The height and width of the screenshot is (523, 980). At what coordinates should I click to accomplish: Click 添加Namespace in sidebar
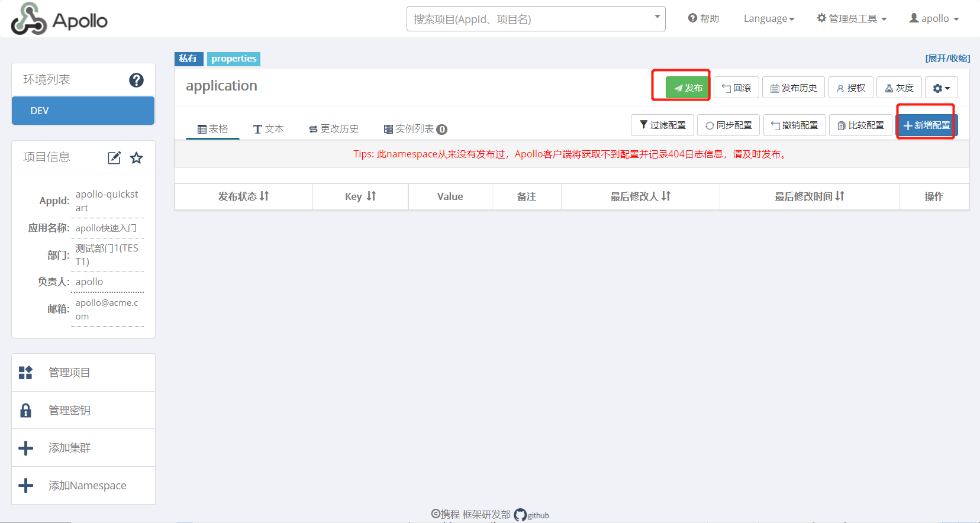click(83, 486)
